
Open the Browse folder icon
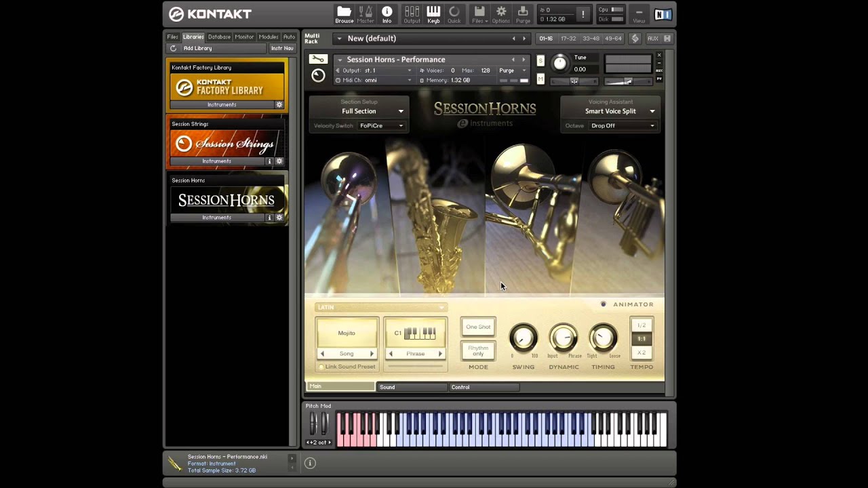tap(344, 14)
